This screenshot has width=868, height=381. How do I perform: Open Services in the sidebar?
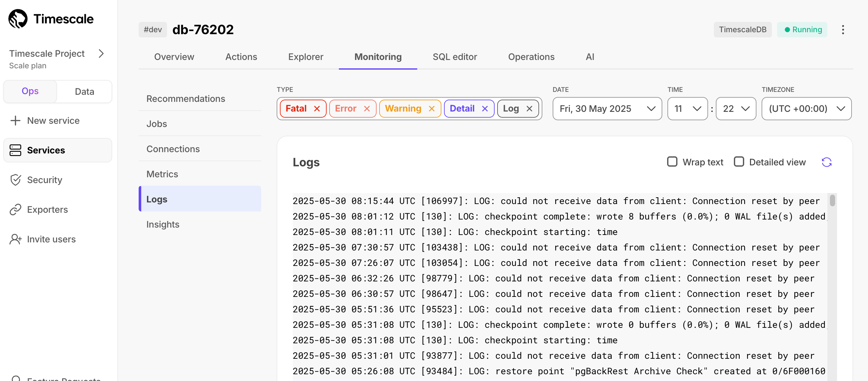(58, 150)
